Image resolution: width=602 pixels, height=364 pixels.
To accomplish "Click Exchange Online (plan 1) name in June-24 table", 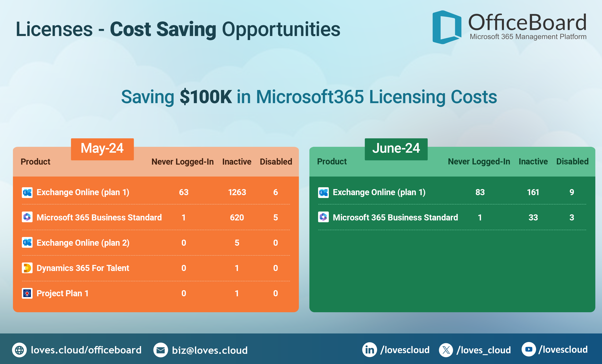I will coord(379,193).
